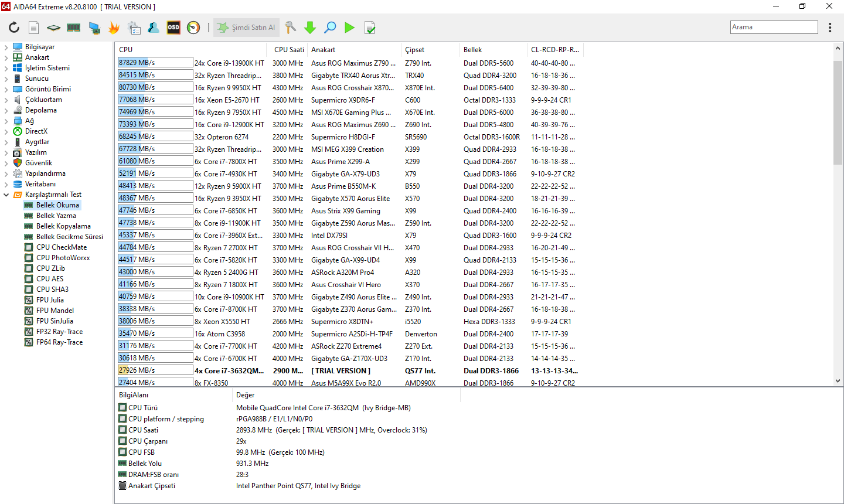Select the CPU CheckMate benchmark
The image size is (844, 504).
(62, 247)
